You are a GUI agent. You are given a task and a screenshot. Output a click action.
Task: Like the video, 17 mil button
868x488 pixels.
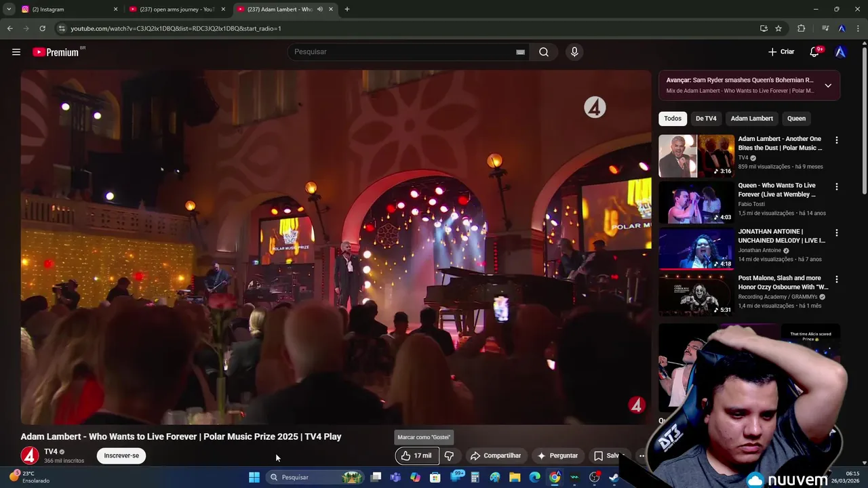pos(416,455)
